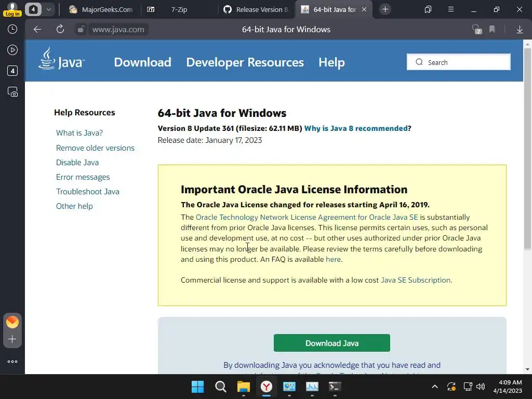Open the bookmarks collection icon in title bar

click(x=428, y=9)
